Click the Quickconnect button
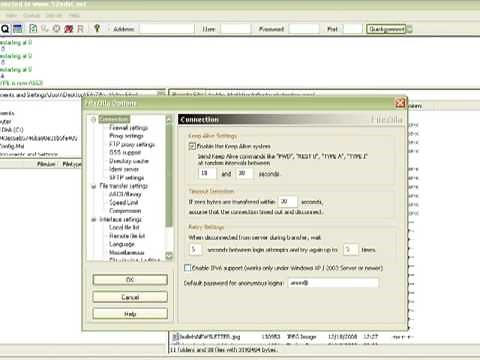The height and width of the screenshot is (360, 480). coord(386,29)
